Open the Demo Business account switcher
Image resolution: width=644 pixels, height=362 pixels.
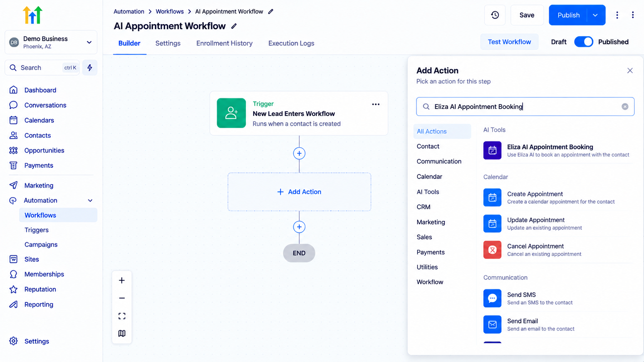coord(51,42)
